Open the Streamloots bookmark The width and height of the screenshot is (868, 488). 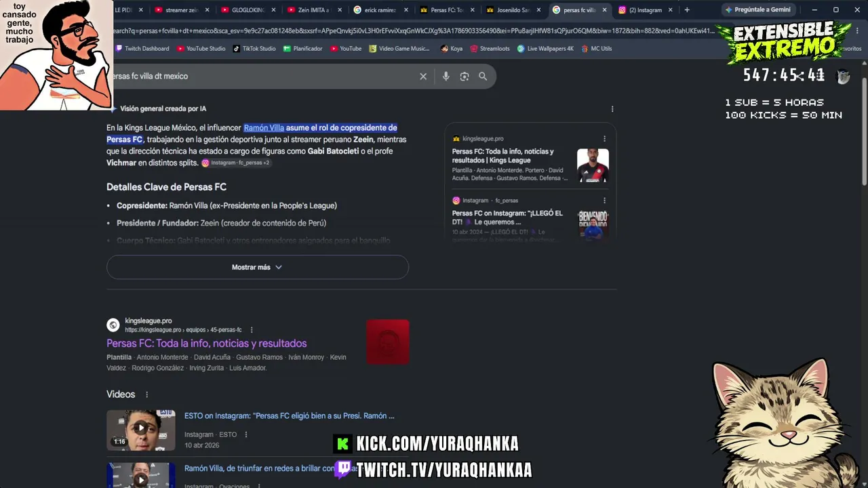coord(490,49)
